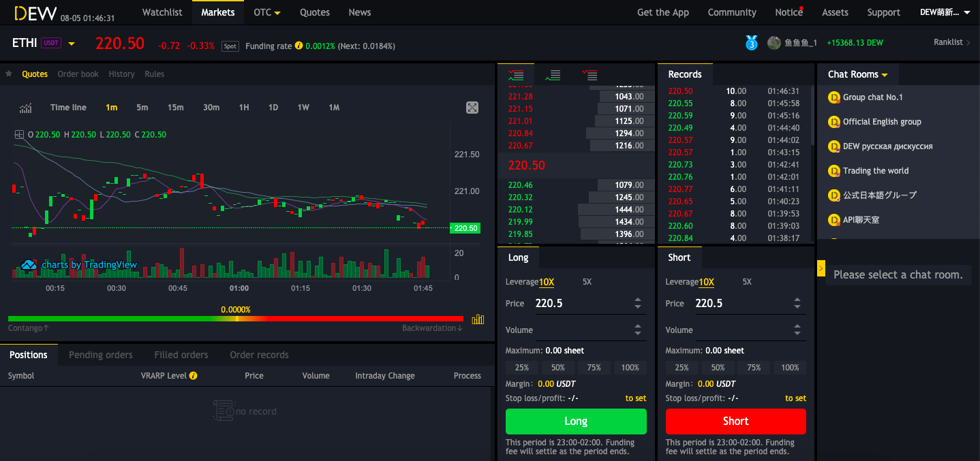Open the Group chat No.1 room icon
Viewport: 980px width, 461px height.
tap(833, 97)
